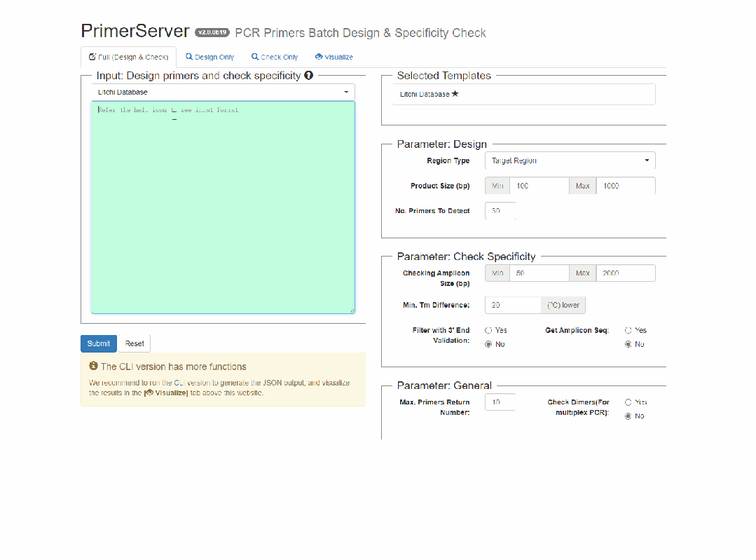Image resolution: width=756 pixels, height=560 pixels.
Task: Click the Reset button
Action: (x=135, y=343)
